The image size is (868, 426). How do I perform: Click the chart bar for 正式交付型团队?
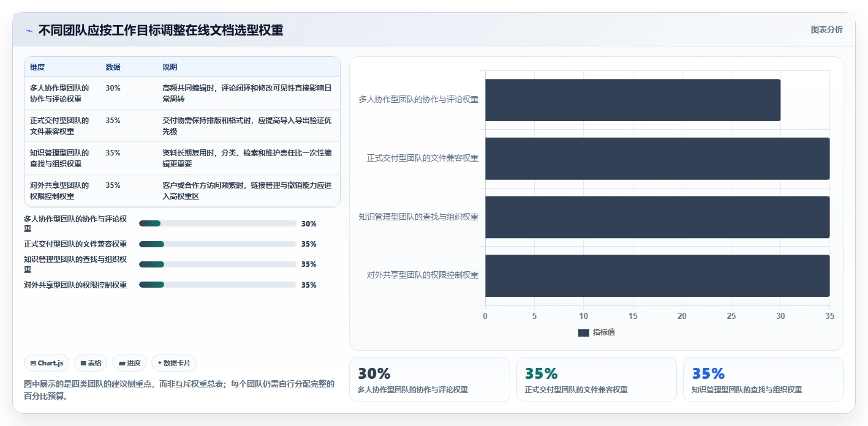[657, 159]
